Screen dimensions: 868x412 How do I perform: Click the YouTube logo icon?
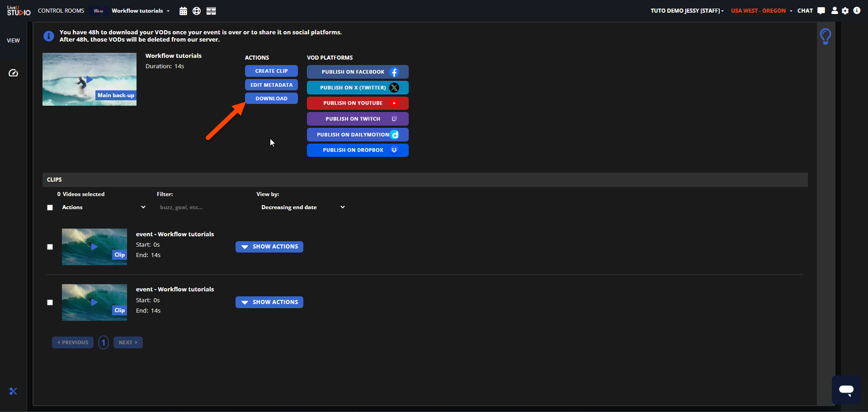pos(394,103)
